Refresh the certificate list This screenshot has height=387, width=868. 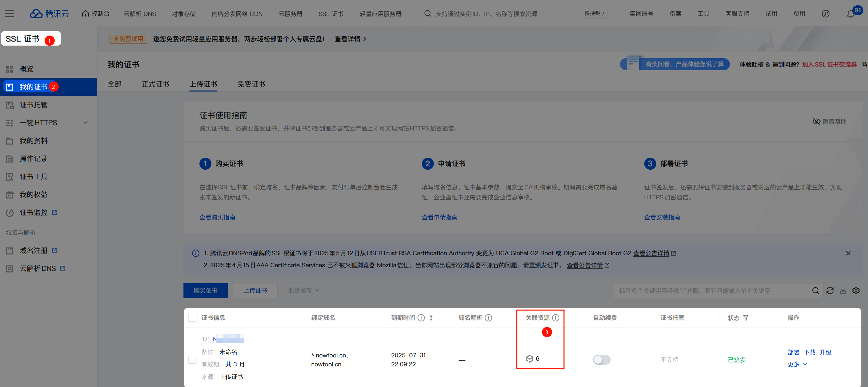click(830, 290)
